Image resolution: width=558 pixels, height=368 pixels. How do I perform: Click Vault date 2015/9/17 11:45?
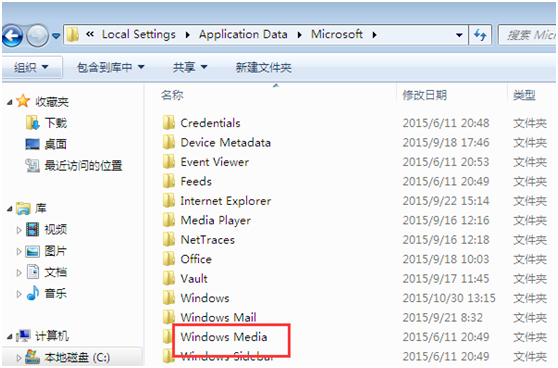tap(446, 279)
